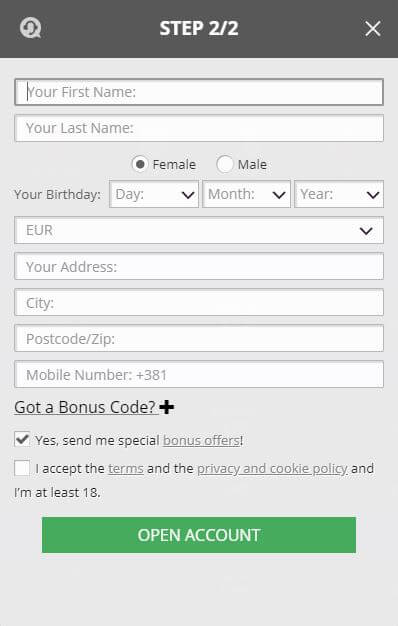Select the Male radio button
The width and height of the screenshot is (398, 626).
pos(224,164)
